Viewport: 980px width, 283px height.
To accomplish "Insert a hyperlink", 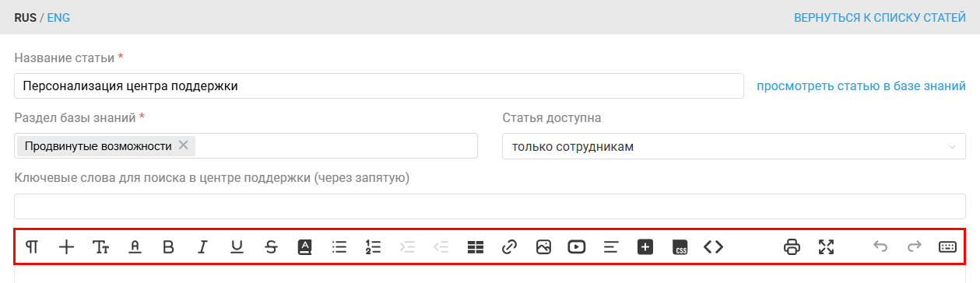I will tap(509, 247).
